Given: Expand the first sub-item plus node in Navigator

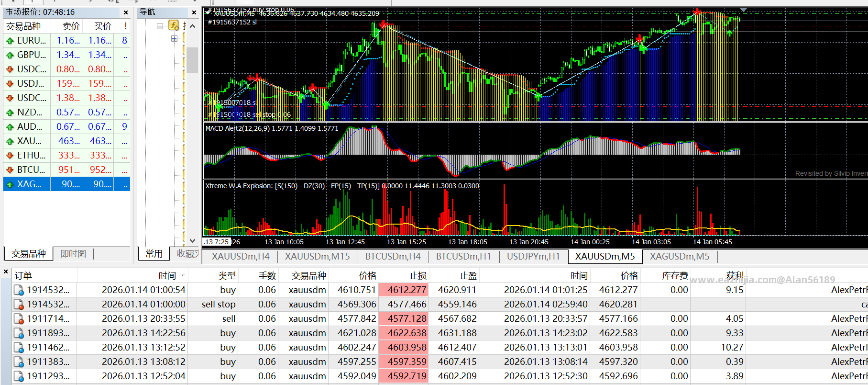Looking at the screenshot, I should tap(174, 38).
